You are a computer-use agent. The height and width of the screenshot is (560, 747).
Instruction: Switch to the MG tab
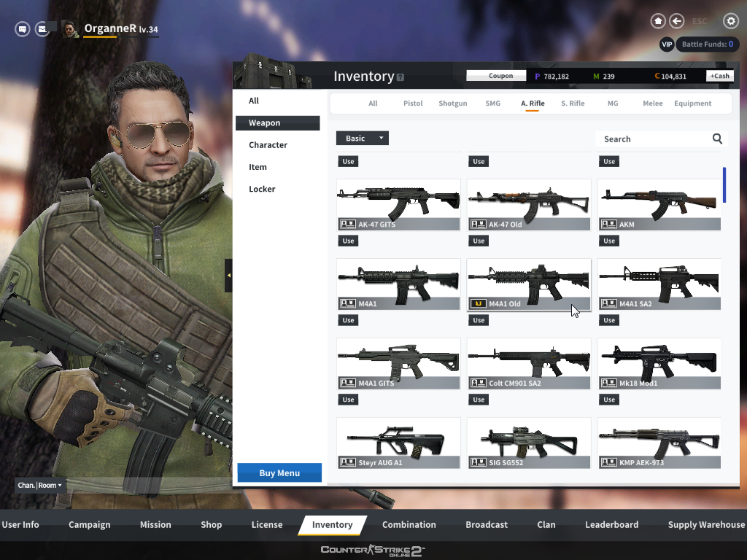click(613, 104)
